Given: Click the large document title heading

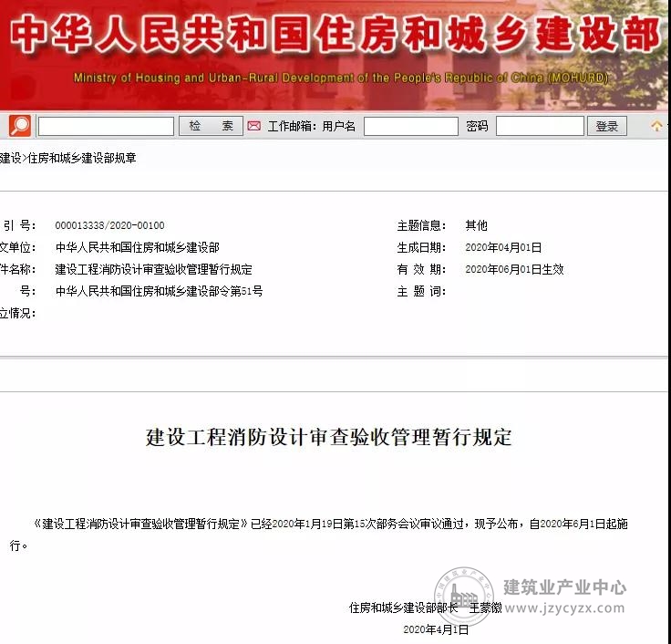Looking at the screenshot, I should click(x=328, y=437).
